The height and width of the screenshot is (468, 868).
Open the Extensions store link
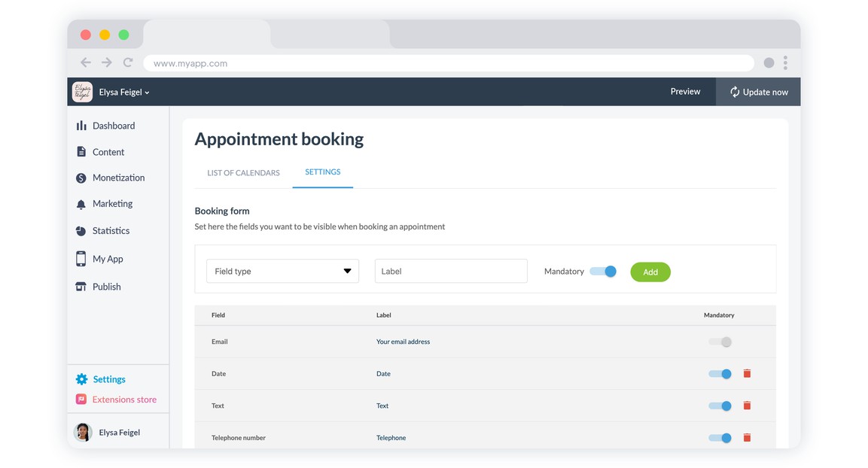124,400
